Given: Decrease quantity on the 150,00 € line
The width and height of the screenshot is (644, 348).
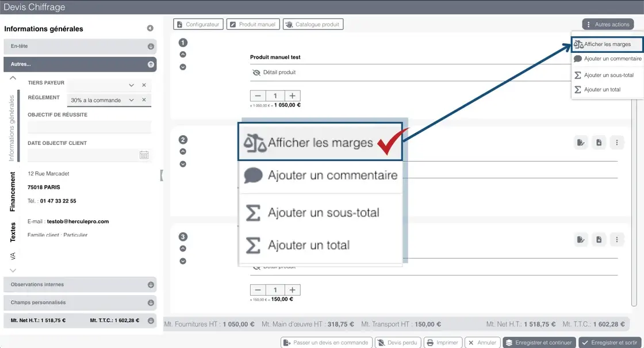Looking at the screenshot, I should (x=258, y=290).
